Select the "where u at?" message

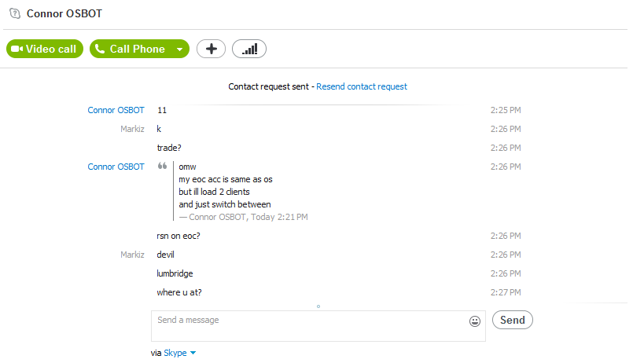pyautogui.click(x=179, y=292)
